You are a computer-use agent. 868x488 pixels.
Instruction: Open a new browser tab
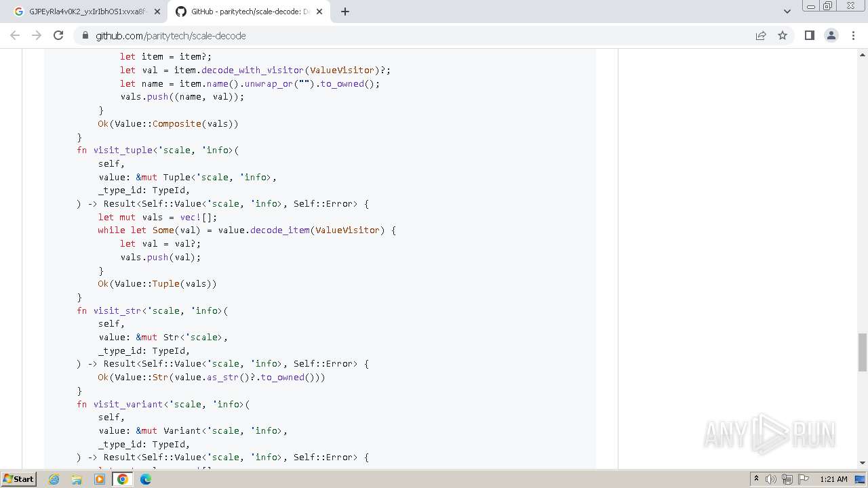coord(344,12)
